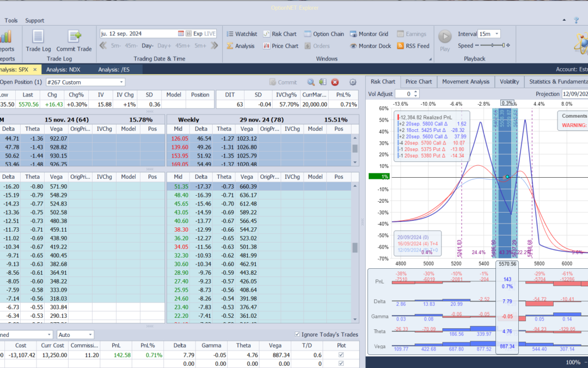This screenshot has height=368, width=588.
Task: Click the settings gear in position toolbar
Action: coord(353,82)
